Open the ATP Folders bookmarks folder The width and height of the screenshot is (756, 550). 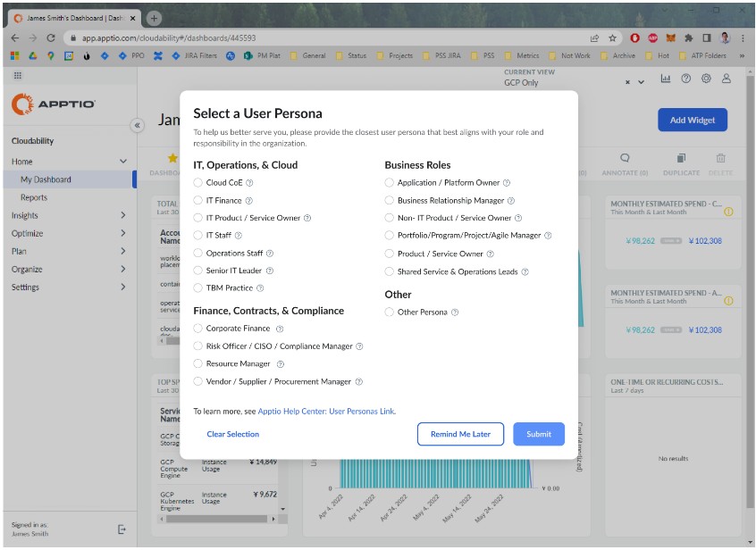(x=702, y=56)
